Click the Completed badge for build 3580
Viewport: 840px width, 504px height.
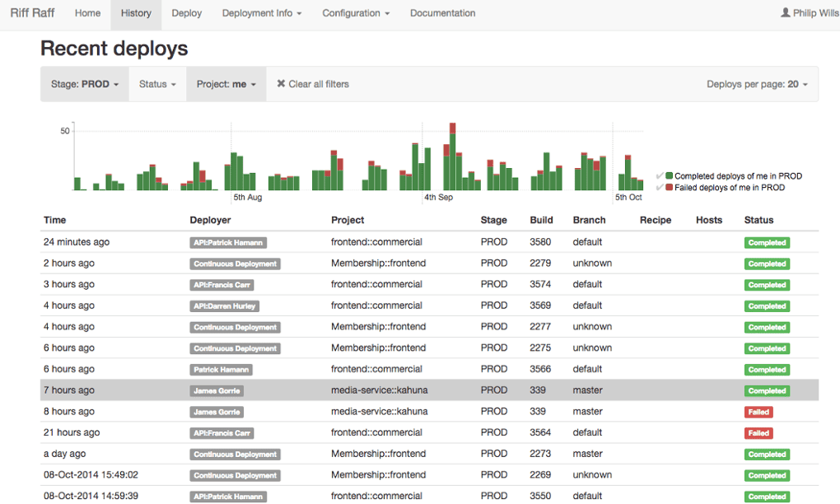[x=767, y=243]
